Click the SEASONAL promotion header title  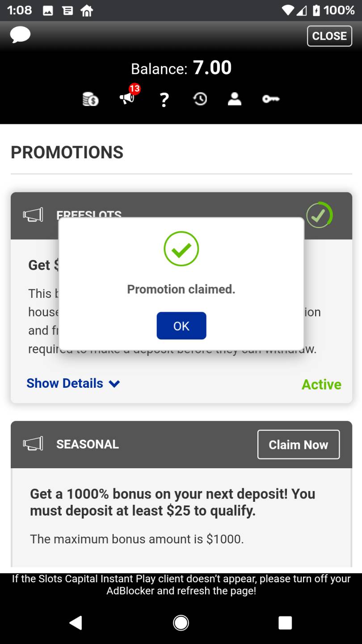click(x=88, y=444)
